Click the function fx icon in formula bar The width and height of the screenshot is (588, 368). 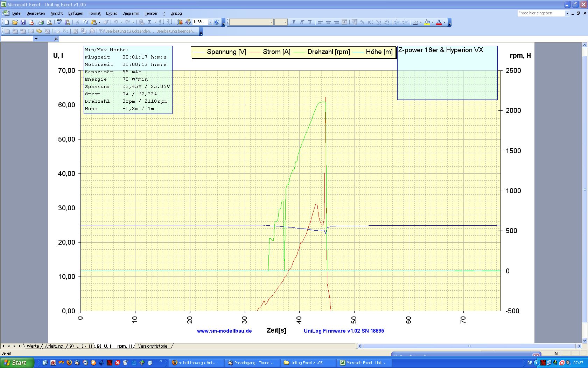click(x=56, y=39)
